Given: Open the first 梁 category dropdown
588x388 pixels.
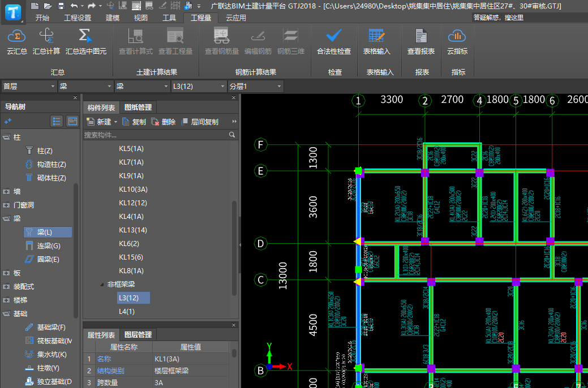Looking at the screenshot, I should [x=85, y=86].
